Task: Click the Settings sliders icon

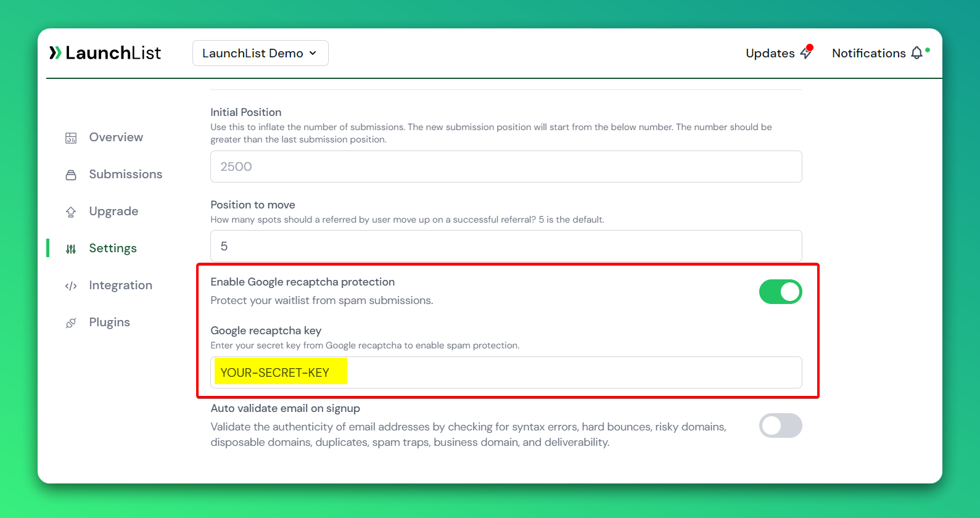Action: point(71,249)
